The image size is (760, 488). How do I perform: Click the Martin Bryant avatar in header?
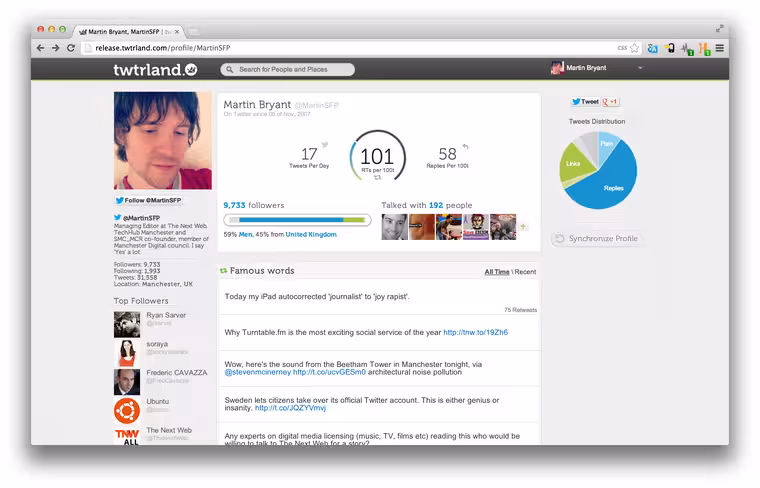(557, 68)
